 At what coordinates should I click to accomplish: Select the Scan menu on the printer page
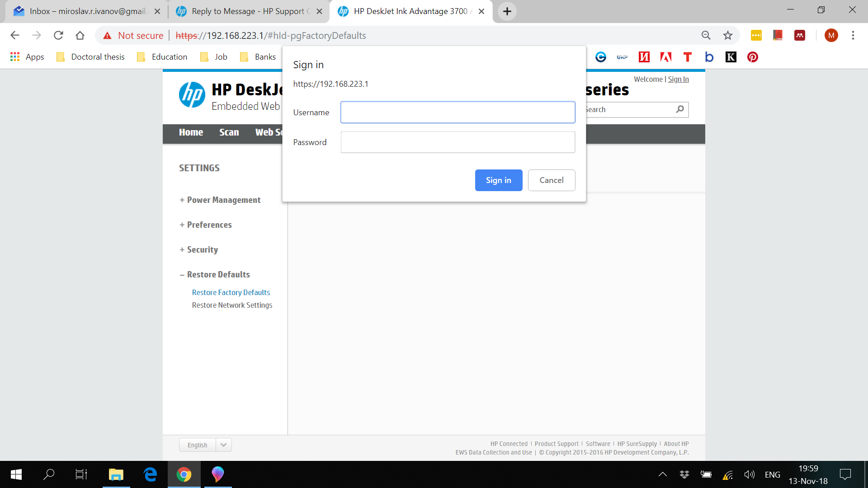coord(229,132)
